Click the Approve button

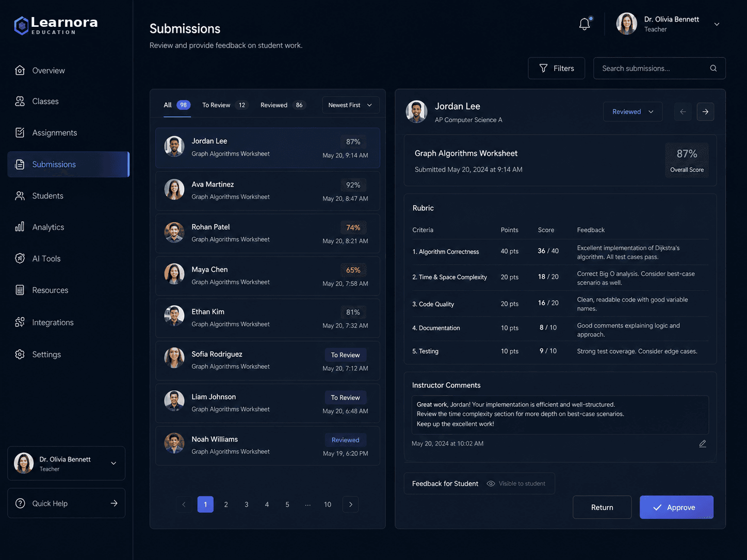pyautogui.click(x=677, y=507)
